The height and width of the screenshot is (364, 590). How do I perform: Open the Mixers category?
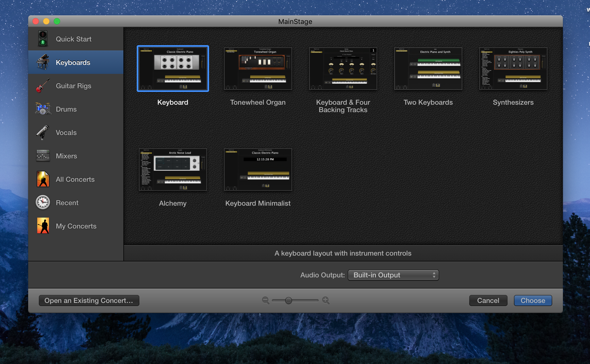76,156
